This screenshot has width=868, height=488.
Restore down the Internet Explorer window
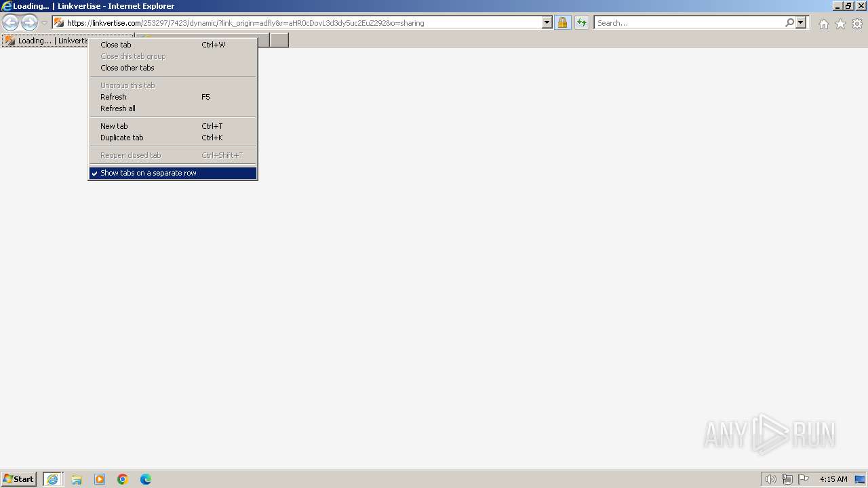tap(848, 6)
